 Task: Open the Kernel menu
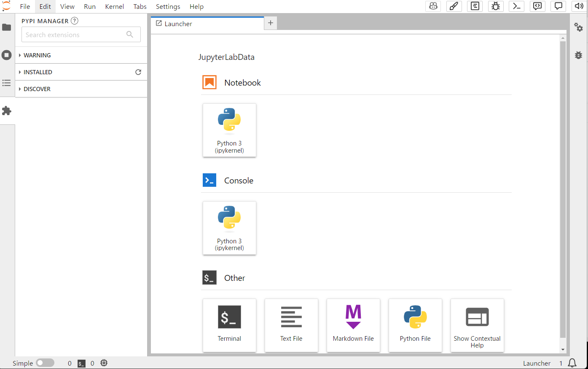[114, 6]
